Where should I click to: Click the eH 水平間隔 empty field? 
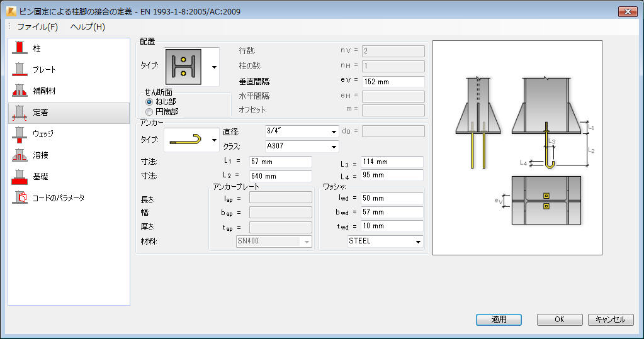click(393, 96)
